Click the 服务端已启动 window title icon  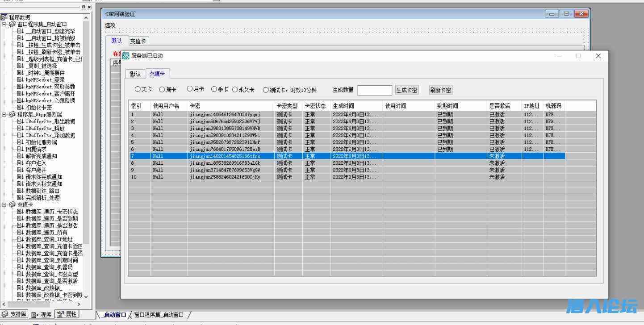[x=126, y=56]
